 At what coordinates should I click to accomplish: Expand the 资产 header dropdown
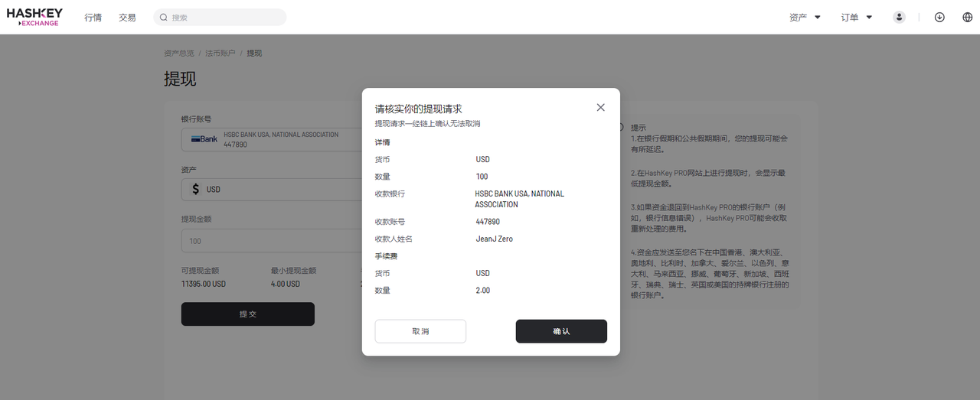(805, 17)
